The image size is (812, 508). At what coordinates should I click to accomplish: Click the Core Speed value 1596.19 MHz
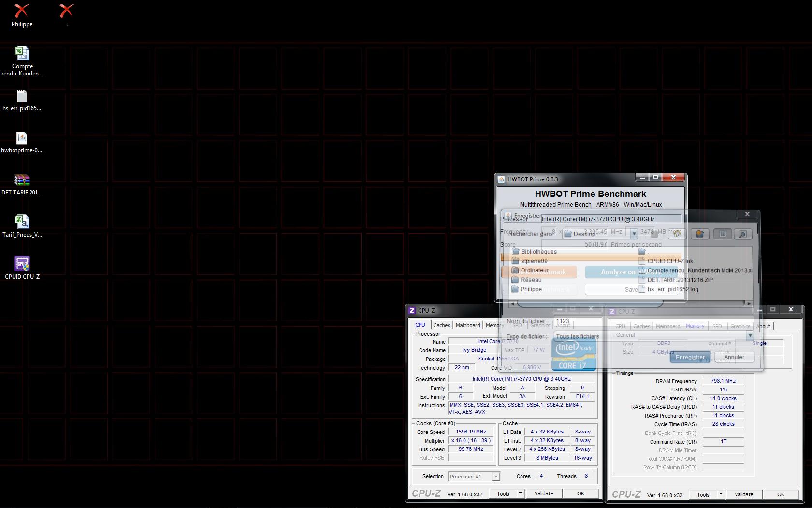click(471, 432)
